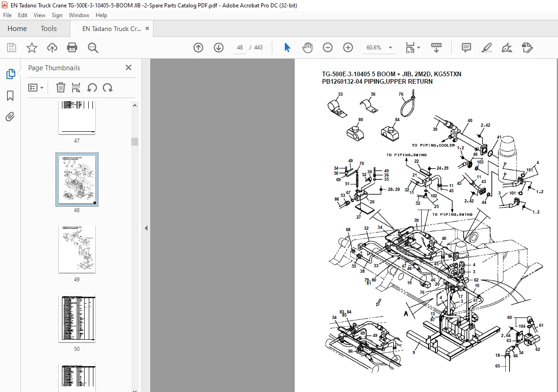Select page 49 thumbnail
This screenshot has height=392, width=558.
(77, 249)
